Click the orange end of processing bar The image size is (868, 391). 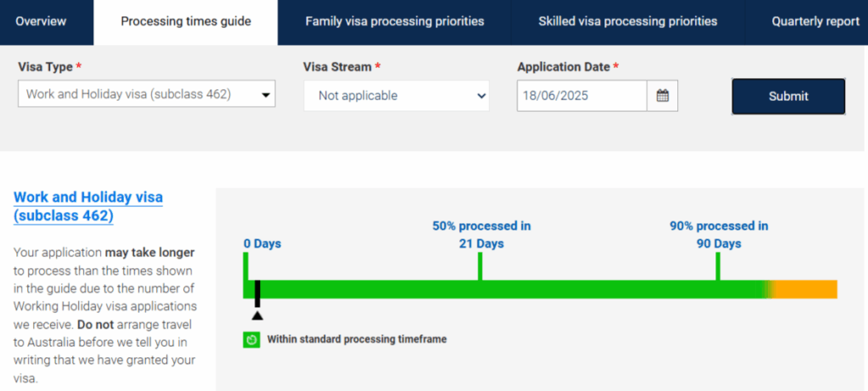807,289
